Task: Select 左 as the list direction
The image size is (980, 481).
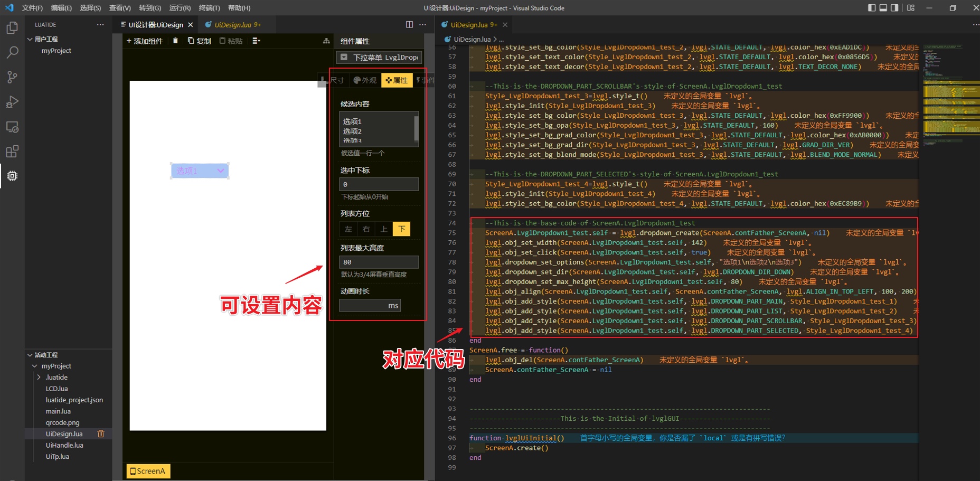Action: 348,229
